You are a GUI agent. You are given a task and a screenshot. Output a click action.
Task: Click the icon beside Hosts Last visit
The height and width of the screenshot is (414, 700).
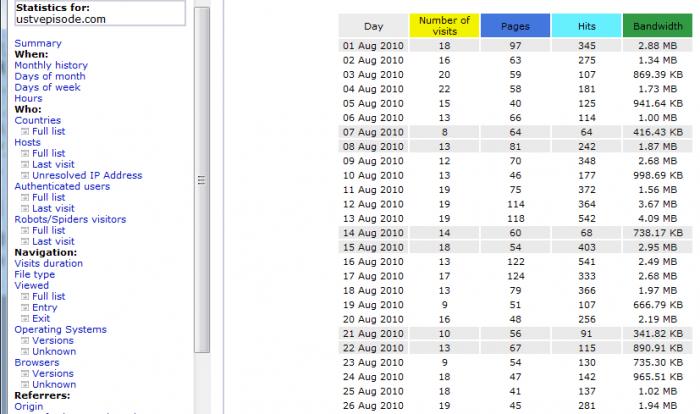pyautogui.click(x=25, y=164)
